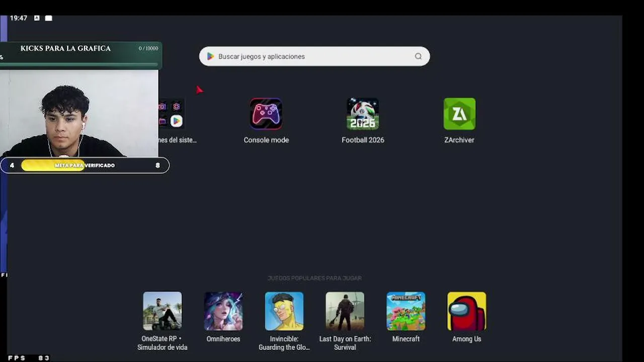Viewport: 644px width, 362px height.
Task: Click the "A" keyboard indicator in status bar
Action: tap(37, 18)
